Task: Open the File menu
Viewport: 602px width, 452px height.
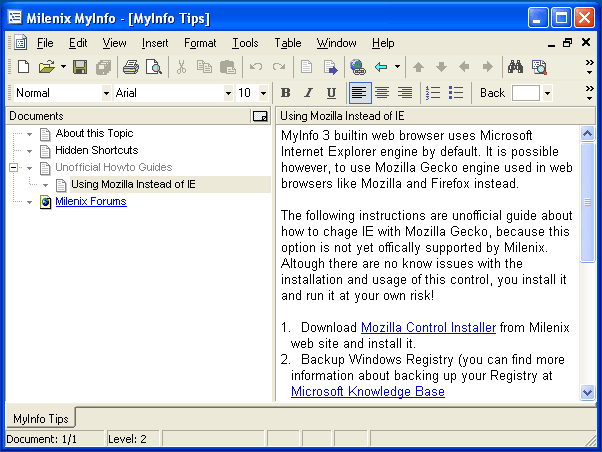Action: click(45, 43)
